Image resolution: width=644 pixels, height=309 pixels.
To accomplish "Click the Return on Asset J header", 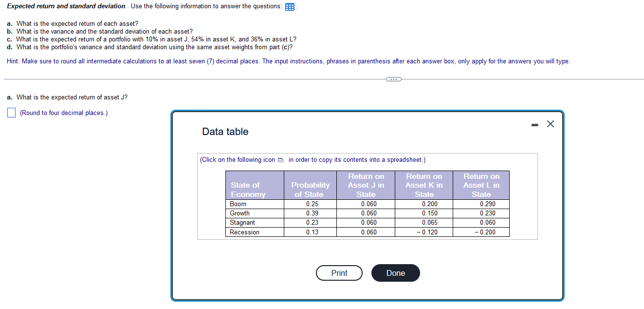I will [x=366, y=185].
